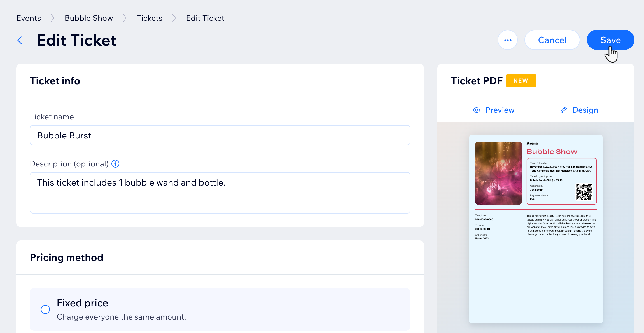
Task: Click the ticket PDF event image thumbnail
Action: click(x=498, y=173)
